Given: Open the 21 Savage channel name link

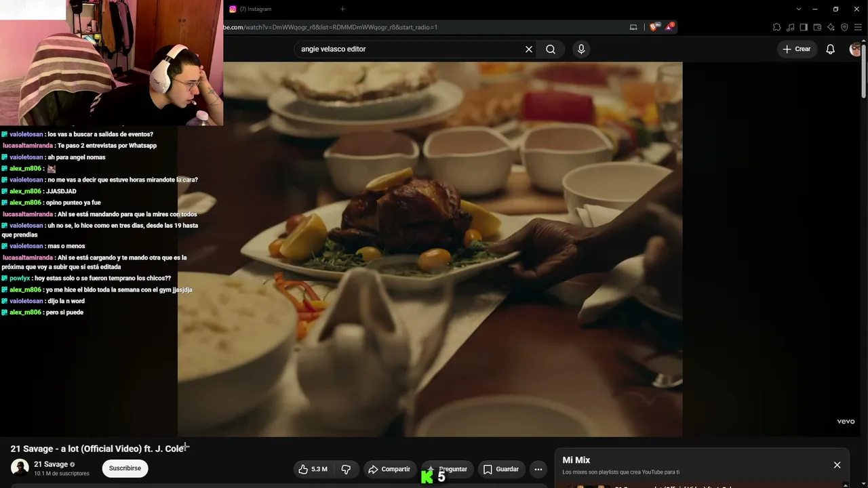Looking at the screenshot, I should click(x=51, y=464).
